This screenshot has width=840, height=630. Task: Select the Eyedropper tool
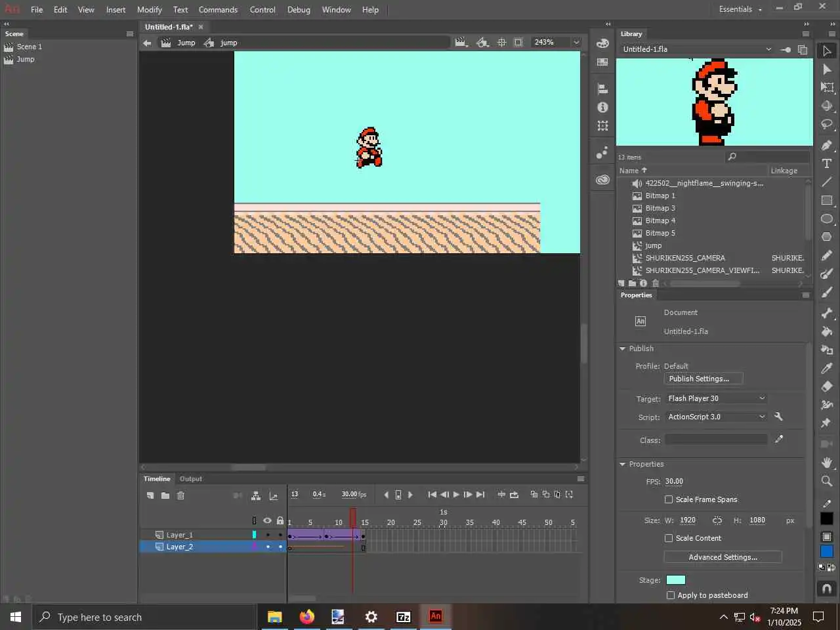click(x=827, y=368)
